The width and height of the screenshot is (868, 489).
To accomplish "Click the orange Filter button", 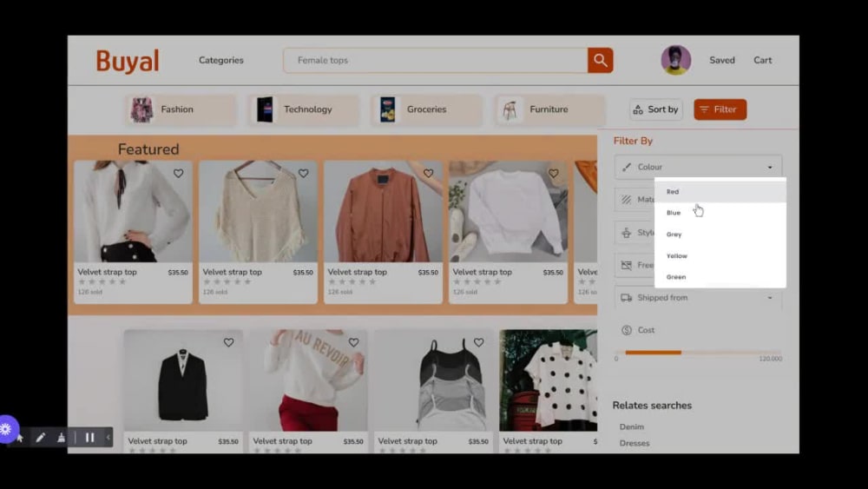I will click(720, 109).
